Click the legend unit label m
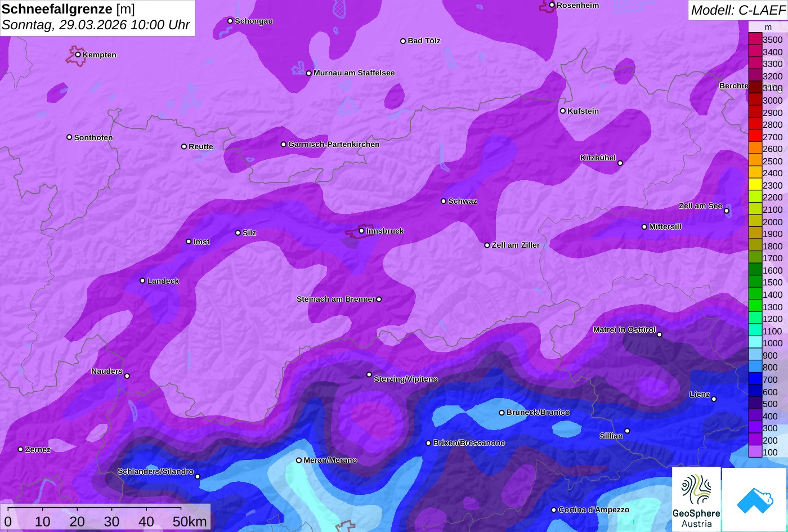 pyautogui.click(x=768, y=27)
